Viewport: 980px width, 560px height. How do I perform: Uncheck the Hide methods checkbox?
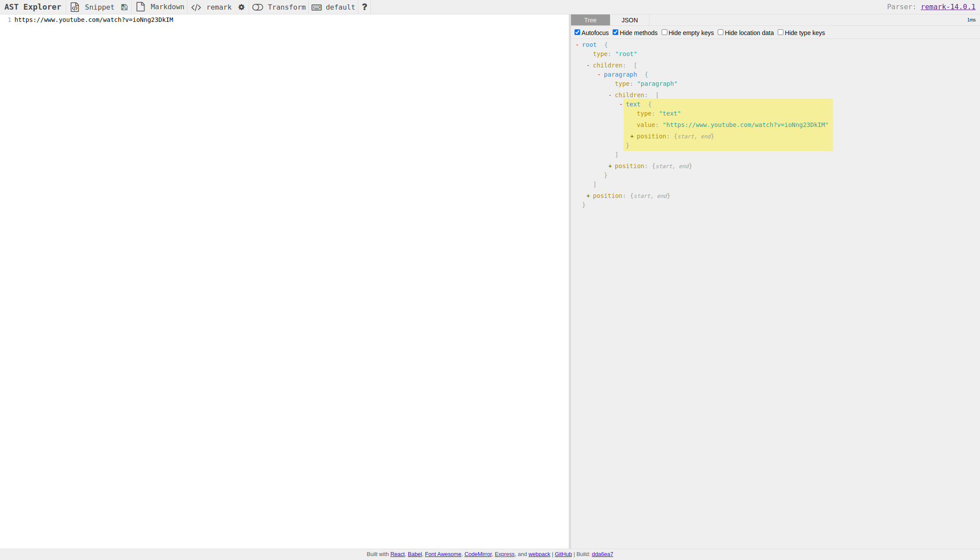(615, 32)
